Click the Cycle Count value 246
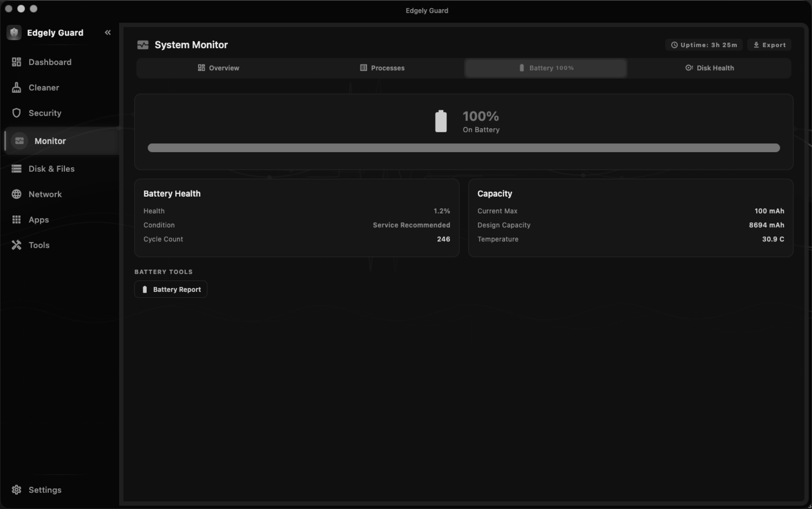Screen dimensions: 812x509 coord(444,239)
